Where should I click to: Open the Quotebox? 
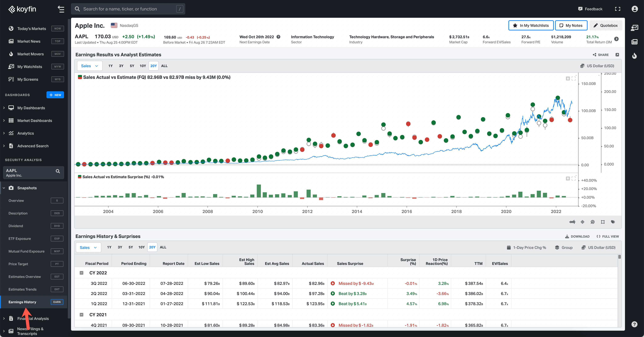(605, 26)
